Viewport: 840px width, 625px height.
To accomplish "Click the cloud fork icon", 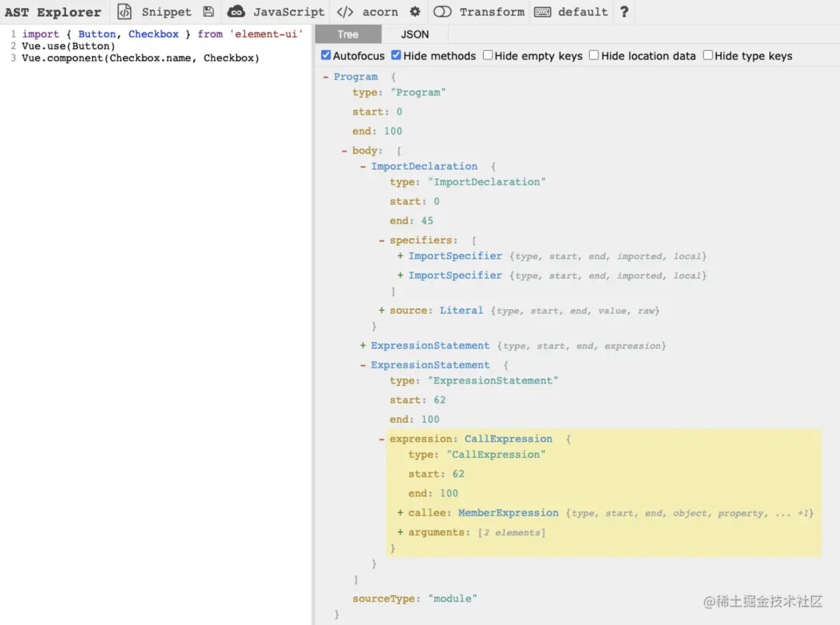I will [236, 12].
